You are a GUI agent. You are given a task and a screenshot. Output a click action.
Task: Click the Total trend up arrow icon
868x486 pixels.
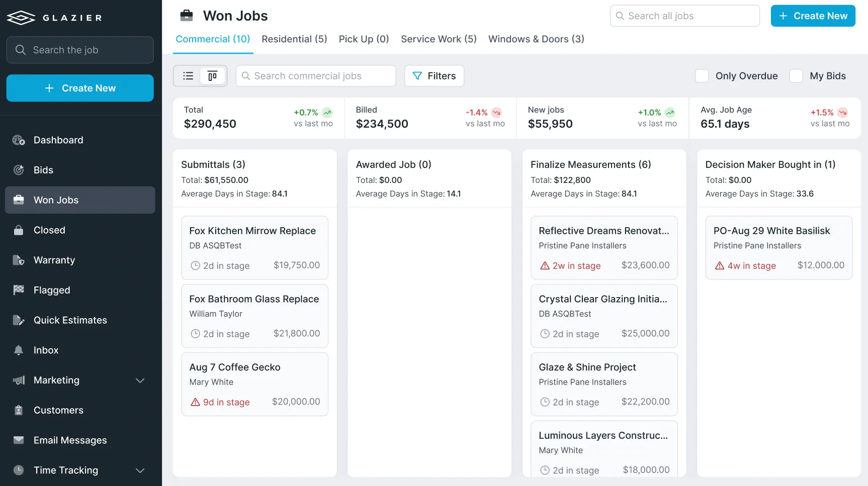[327, 113]
